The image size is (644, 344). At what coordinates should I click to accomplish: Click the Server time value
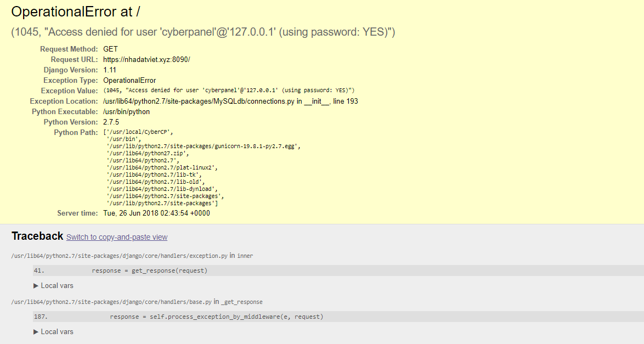click(x=156, y=213)
